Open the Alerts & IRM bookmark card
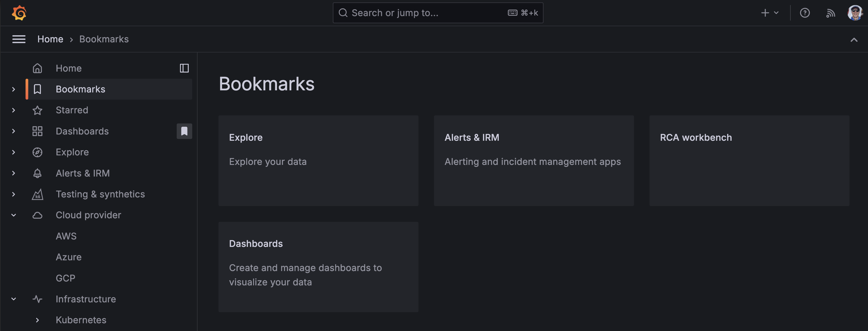Screen dimensions: 868x331 pyautogui.click(x=534, y=161)
